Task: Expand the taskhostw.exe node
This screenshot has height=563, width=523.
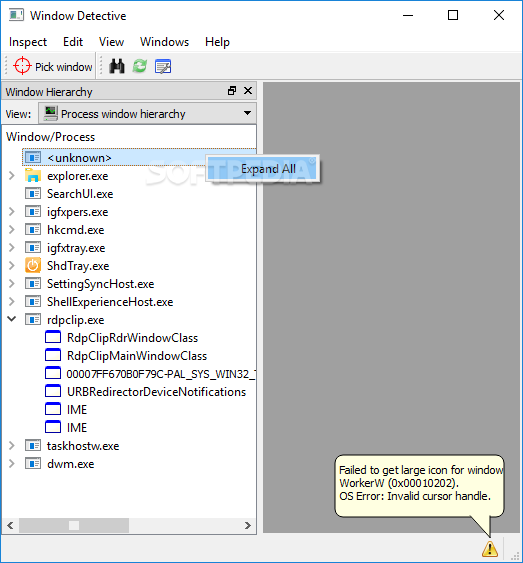Action: pyautogui.click(x=12, y=446)
